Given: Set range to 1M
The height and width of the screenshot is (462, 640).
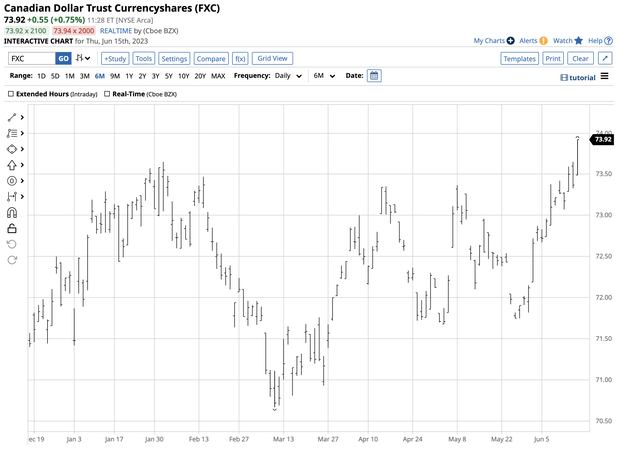Looking at the screenshot, I should point(69,76).
